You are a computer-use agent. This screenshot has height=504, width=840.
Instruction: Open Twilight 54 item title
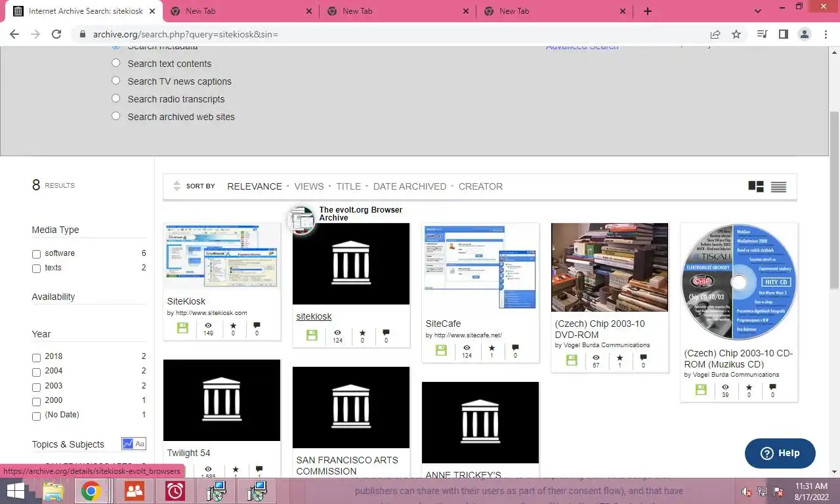point(188,453)
